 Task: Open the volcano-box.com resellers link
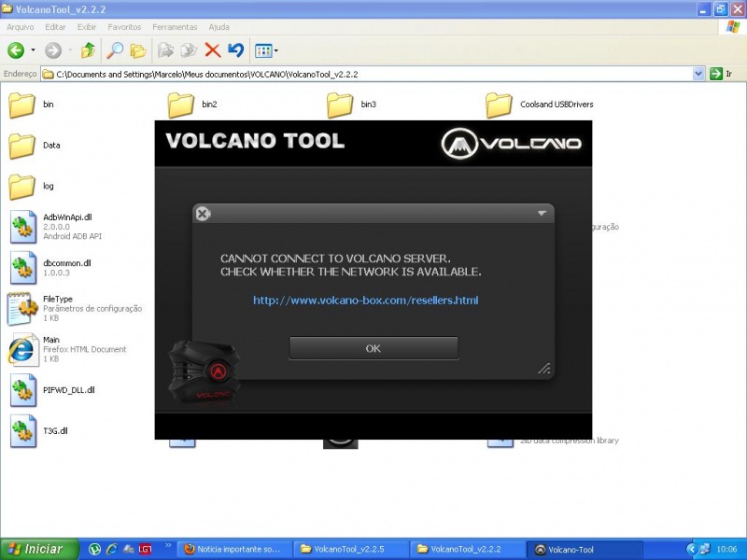(x=365, y=301)
